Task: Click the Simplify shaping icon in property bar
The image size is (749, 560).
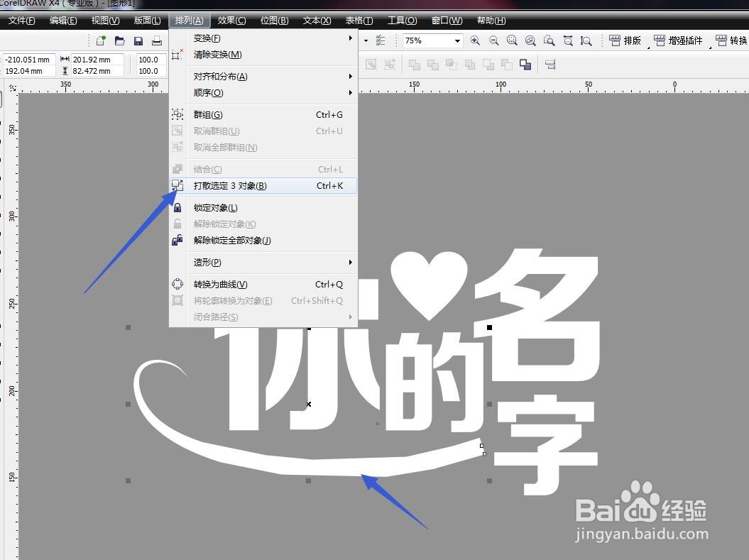Action: 470,65
